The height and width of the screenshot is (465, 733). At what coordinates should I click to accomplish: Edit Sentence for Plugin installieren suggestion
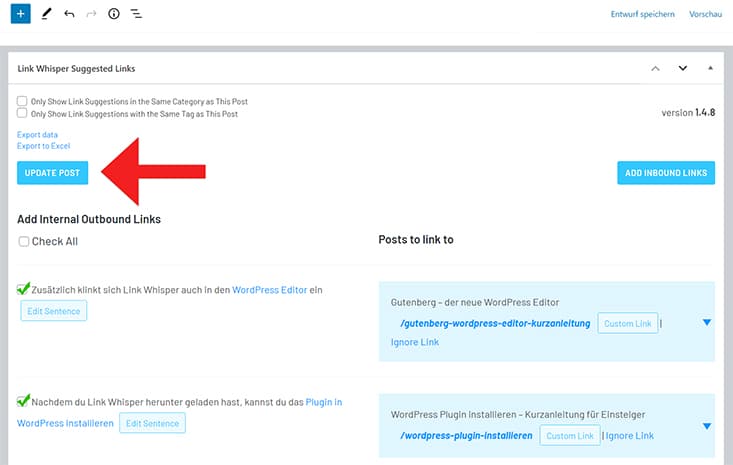tap(152, 423)
